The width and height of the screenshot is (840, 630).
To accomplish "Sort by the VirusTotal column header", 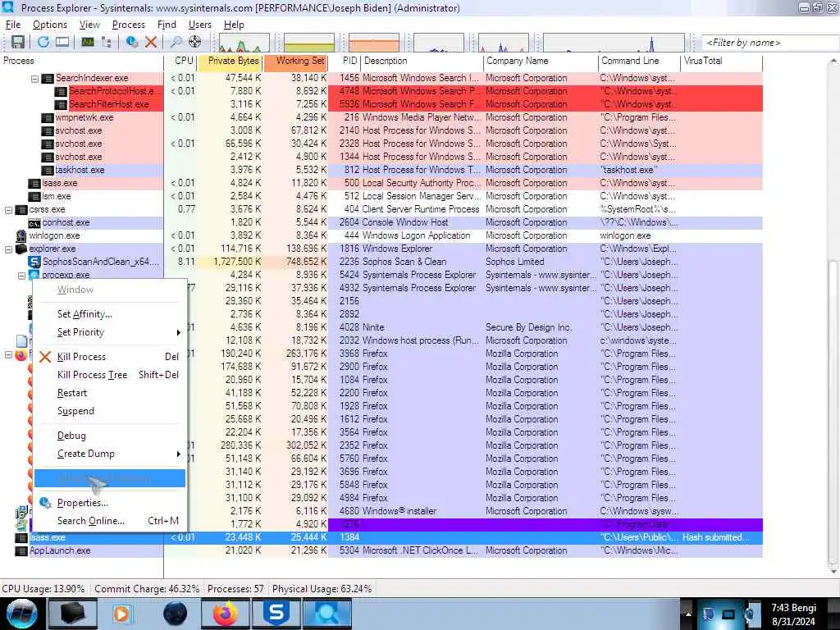I will 721,61.
